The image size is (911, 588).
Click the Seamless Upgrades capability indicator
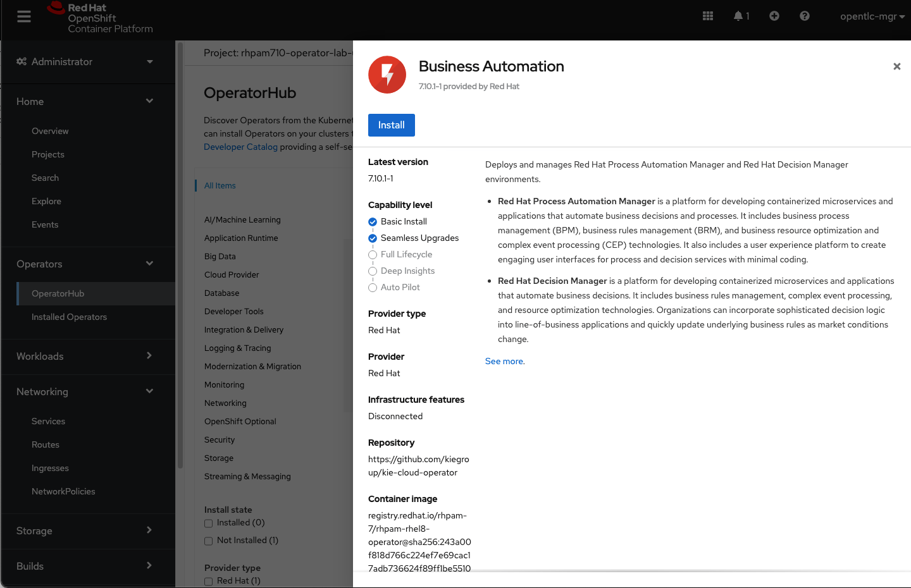pyautogui.click(x=373, y=238)
